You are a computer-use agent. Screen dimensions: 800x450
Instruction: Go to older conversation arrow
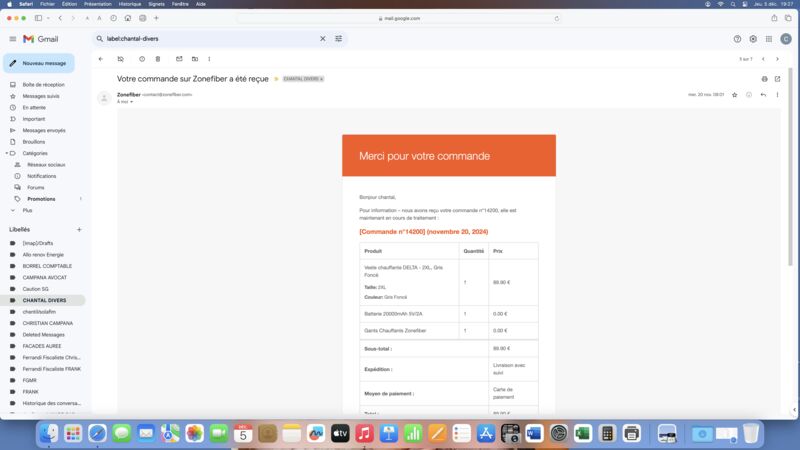tap(777, 59)
